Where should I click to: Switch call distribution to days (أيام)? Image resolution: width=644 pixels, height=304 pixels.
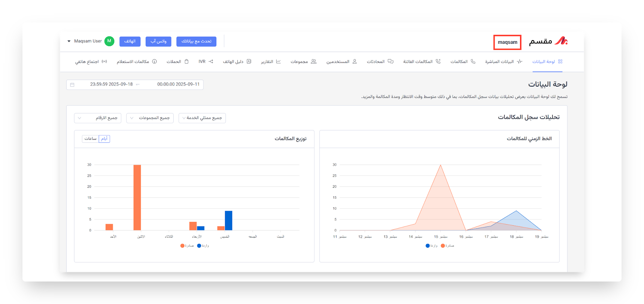tap(104, 139)
